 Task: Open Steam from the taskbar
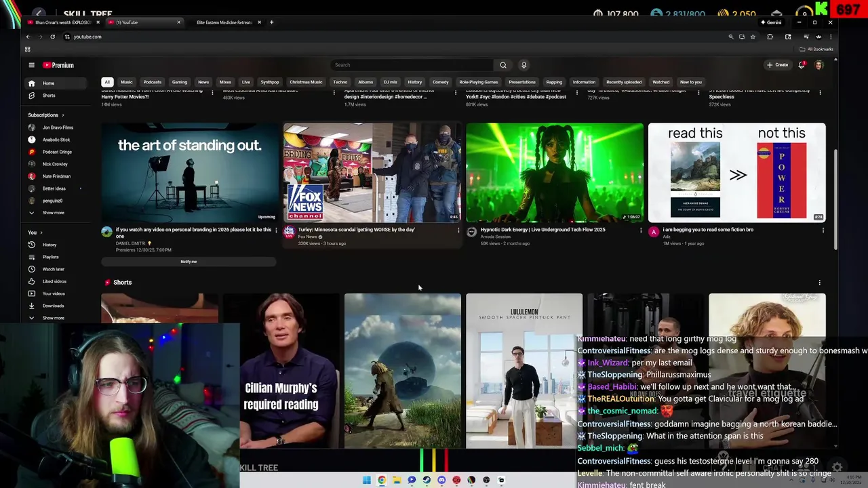click(x=427, y=480)
